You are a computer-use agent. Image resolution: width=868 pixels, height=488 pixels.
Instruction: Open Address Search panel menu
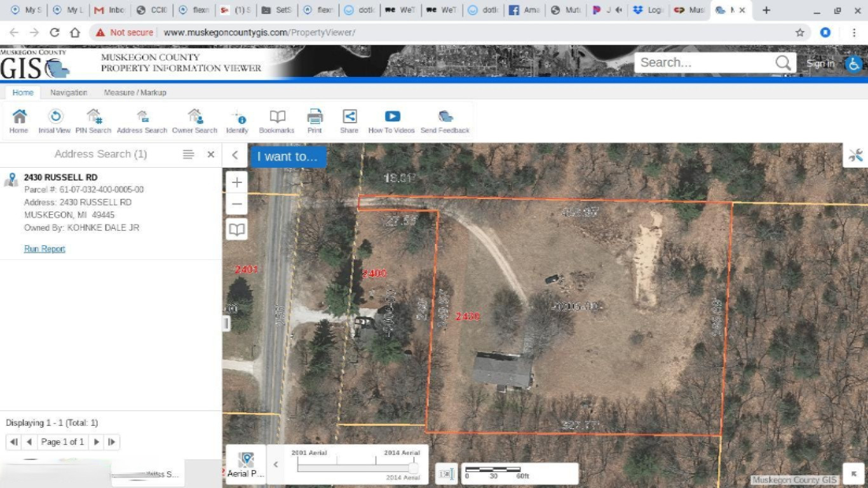188,154
